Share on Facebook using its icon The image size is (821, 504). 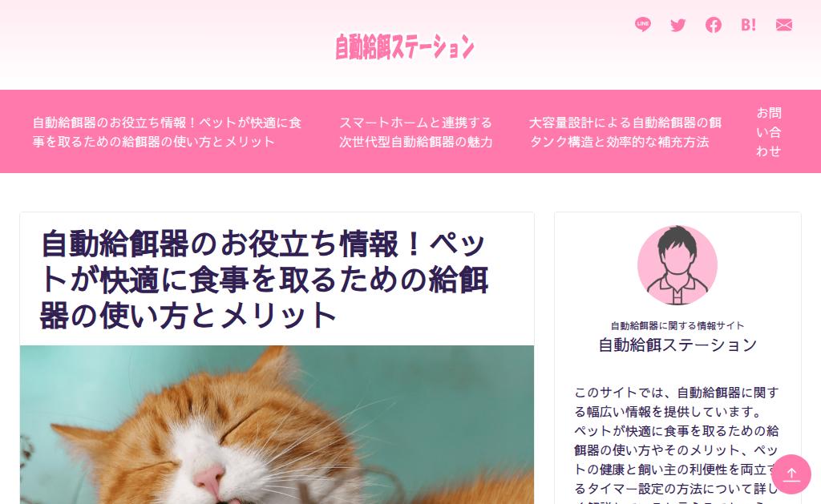[713, 25]
